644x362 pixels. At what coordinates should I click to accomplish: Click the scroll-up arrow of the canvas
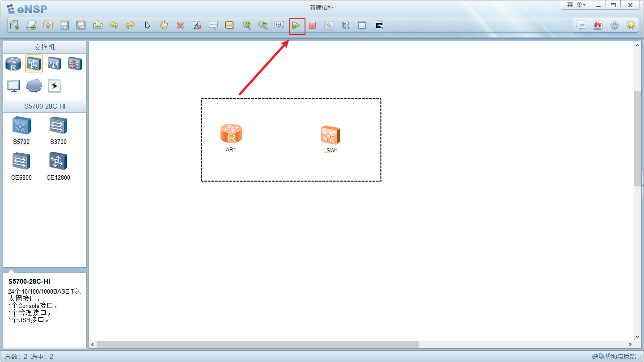638,45
